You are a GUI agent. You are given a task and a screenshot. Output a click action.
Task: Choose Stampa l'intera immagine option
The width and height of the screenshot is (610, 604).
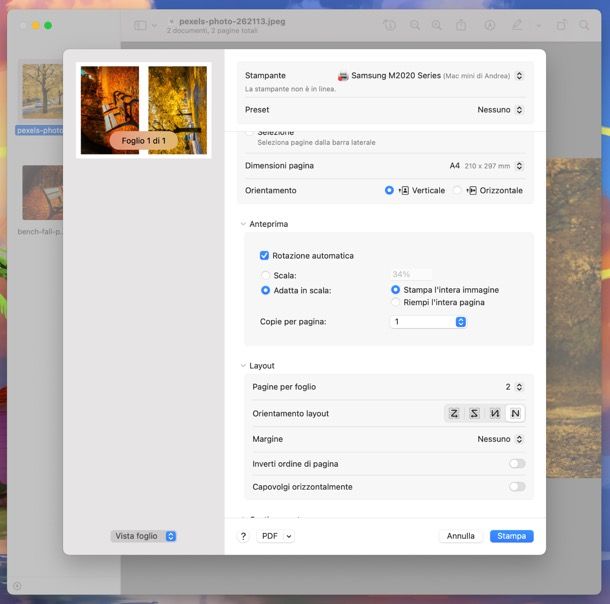coord(395,290)
